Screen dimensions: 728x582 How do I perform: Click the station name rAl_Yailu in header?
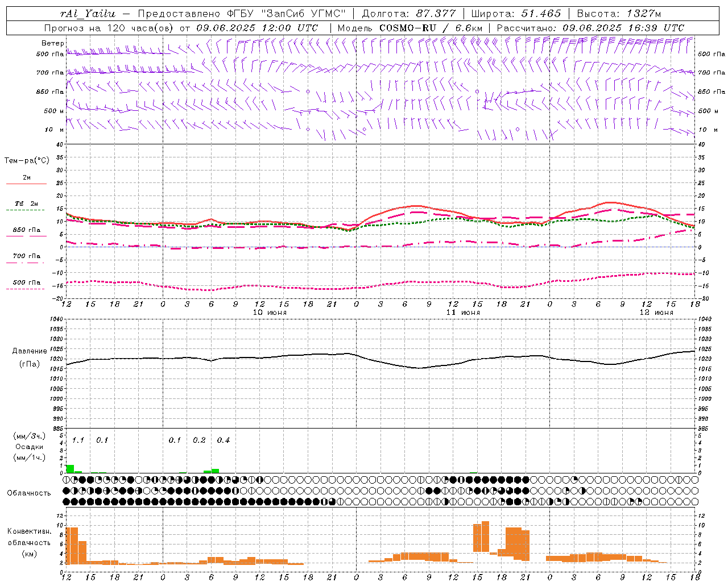pyautogui.click(x=87, y=14)
